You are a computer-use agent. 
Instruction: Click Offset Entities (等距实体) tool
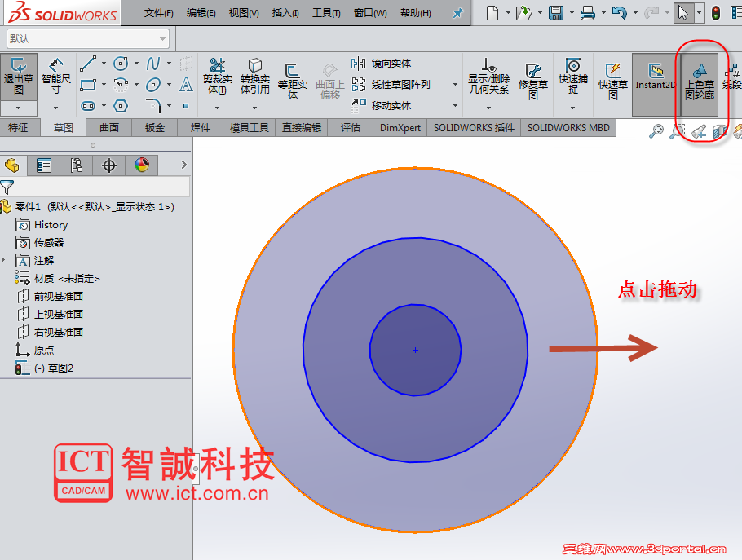(293, 82)
